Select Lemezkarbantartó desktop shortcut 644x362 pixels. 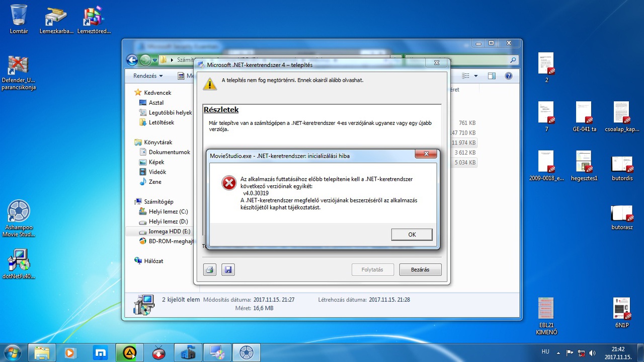56,19
